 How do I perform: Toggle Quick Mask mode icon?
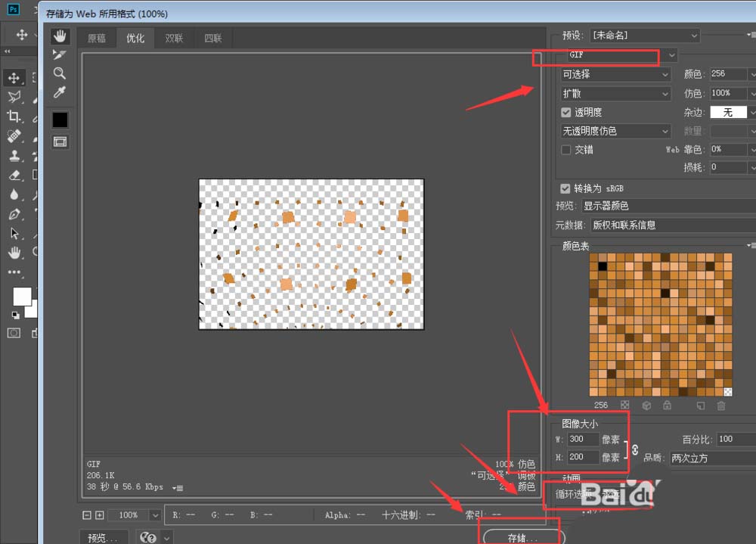coord(14,333)
